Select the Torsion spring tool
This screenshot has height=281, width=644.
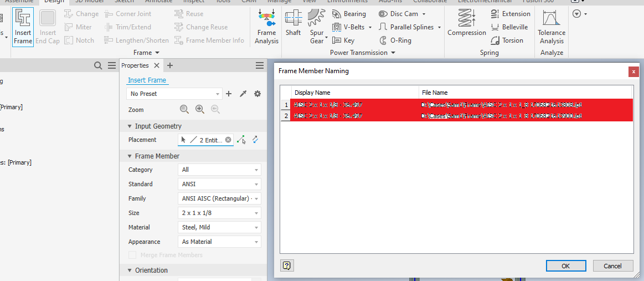[x=507, y=40]
